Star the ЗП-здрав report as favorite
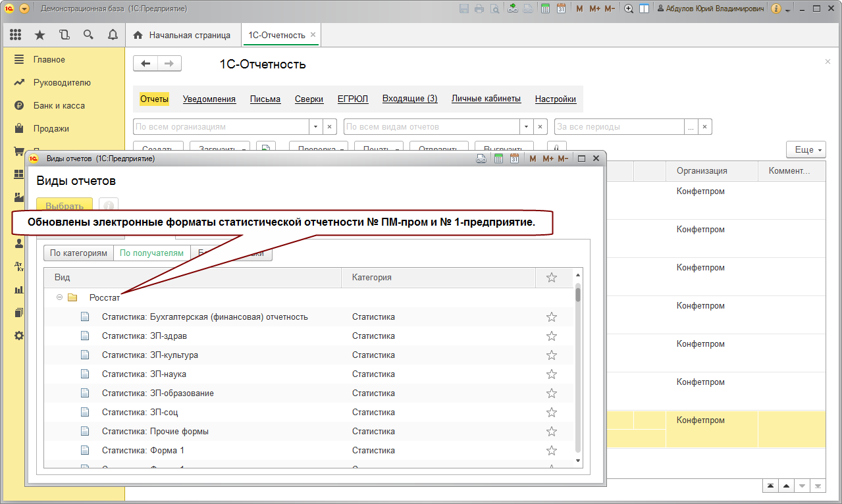Screen dimensions: 842x504 pos(552,336)
